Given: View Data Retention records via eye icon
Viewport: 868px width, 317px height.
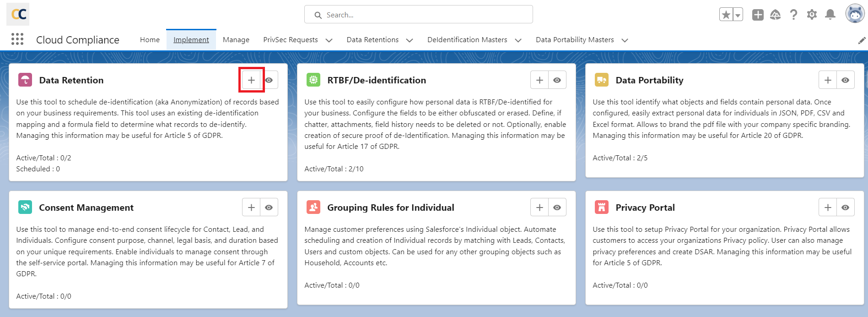Looking at the screenshot, I should [x=269, y=80].
